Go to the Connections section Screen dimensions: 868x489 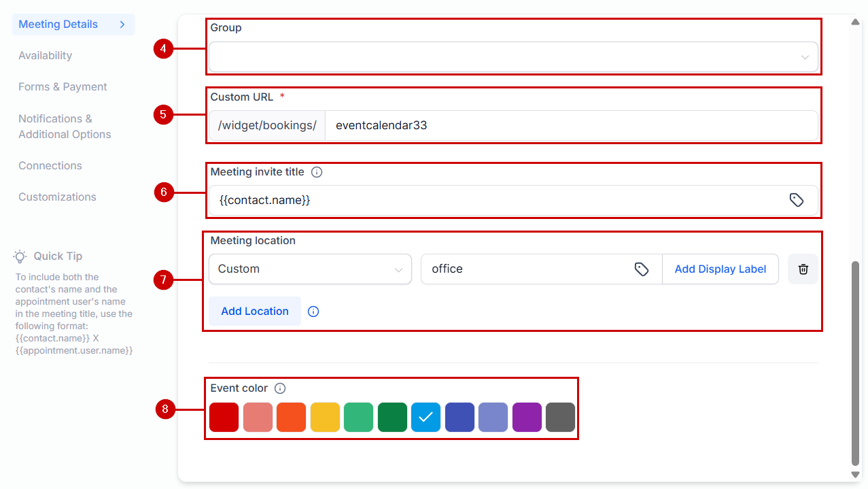click(x=50, y=166)
